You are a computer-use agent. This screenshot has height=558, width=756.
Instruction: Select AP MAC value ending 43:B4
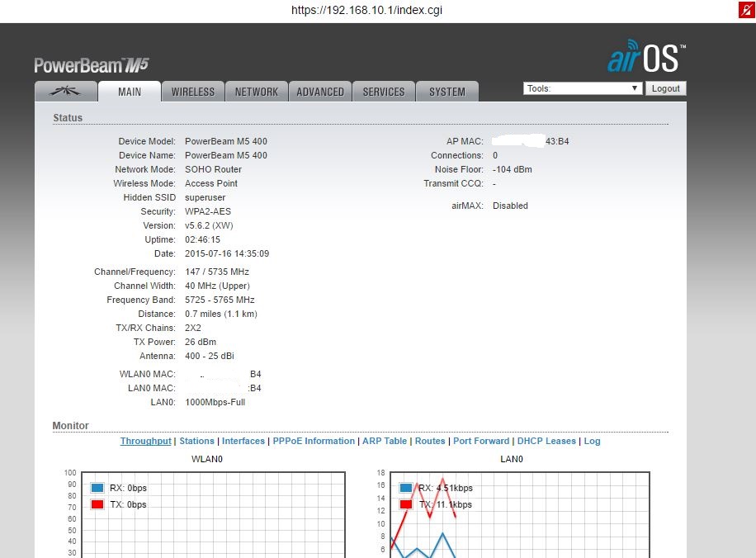(531, 141)
